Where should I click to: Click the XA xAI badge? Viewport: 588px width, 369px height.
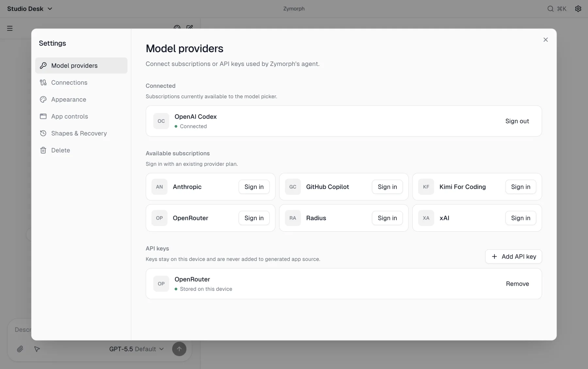point(426,218)
